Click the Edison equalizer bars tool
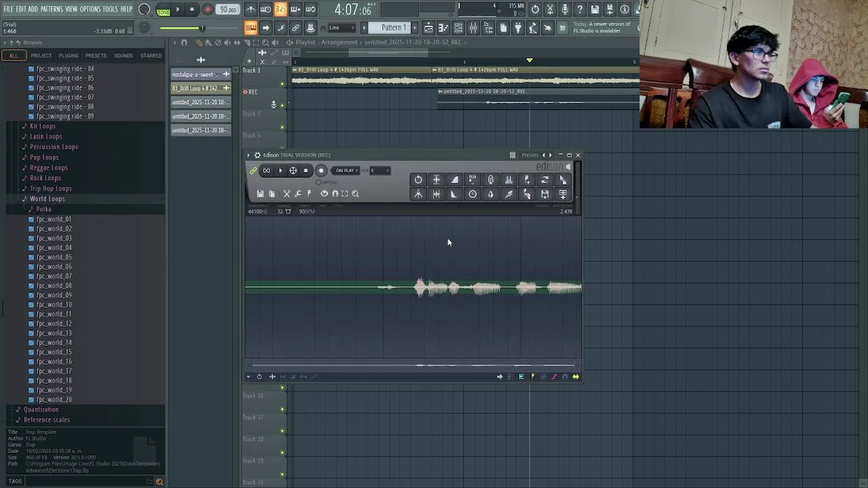868x488 pixels. pyautogui.click(x=509, y=180)
